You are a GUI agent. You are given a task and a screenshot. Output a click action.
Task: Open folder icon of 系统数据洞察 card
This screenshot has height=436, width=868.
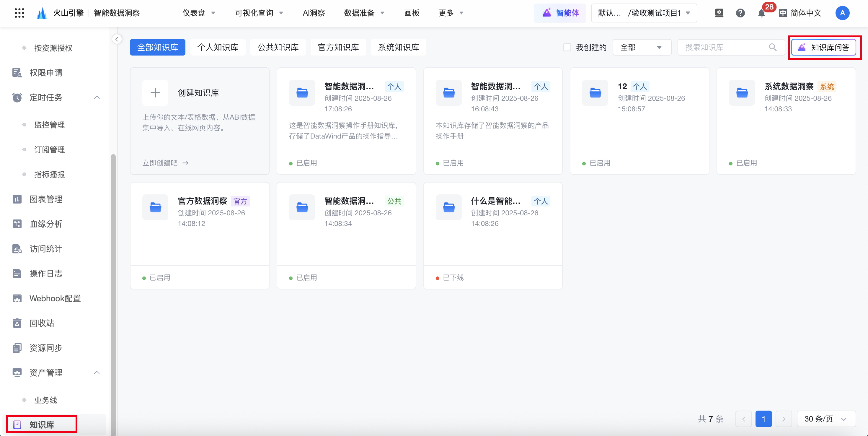[x=742, y=93]
